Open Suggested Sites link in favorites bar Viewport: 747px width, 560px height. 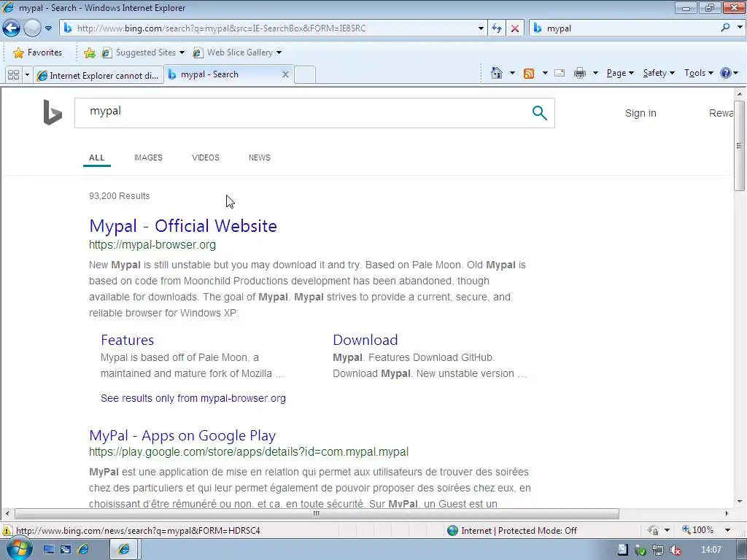click(x=139, y=52)
